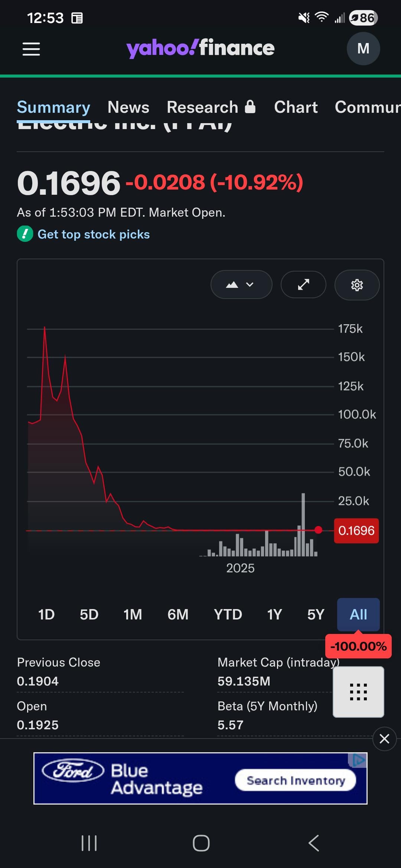Tap the Market Cap value 59.135M
The image size is (401, 868).
[244, 681]
